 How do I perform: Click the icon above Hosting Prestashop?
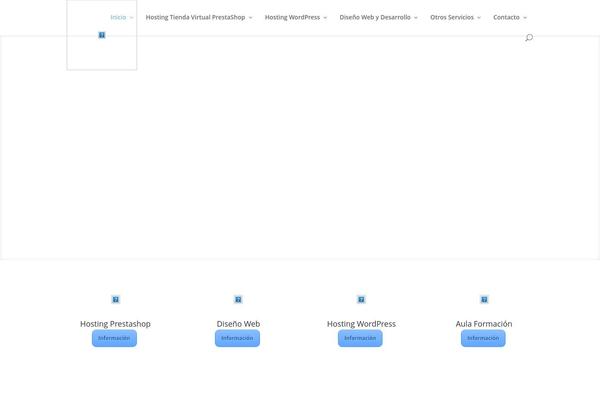116,299
